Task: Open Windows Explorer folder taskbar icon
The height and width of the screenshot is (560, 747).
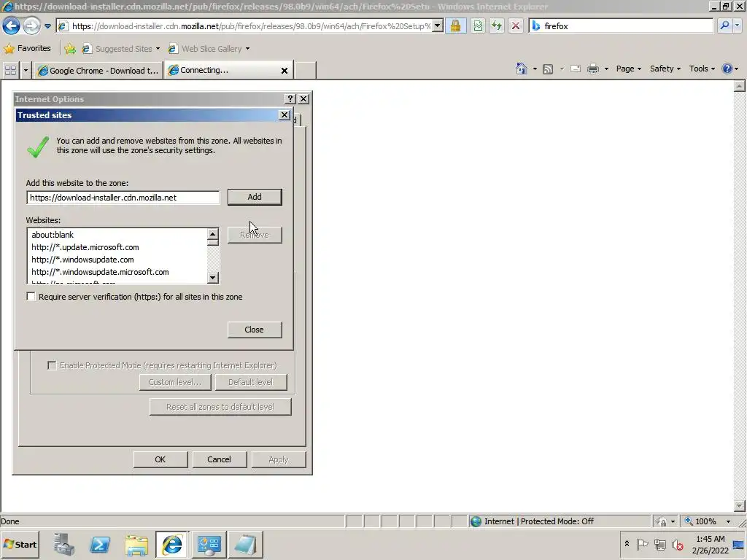Action: pos(136,544)
